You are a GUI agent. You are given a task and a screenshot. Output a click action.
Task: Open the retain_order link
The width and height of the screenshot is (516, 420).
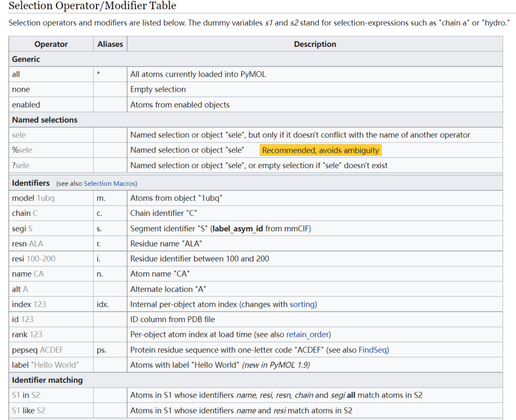[x=308, y=334]
